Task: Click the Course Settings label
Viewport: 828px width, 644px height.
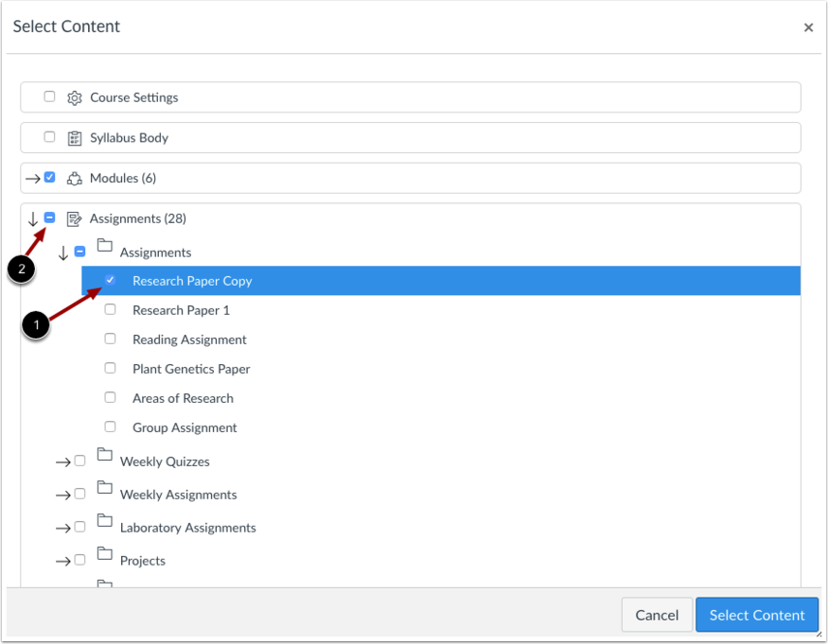Action: 135,98
